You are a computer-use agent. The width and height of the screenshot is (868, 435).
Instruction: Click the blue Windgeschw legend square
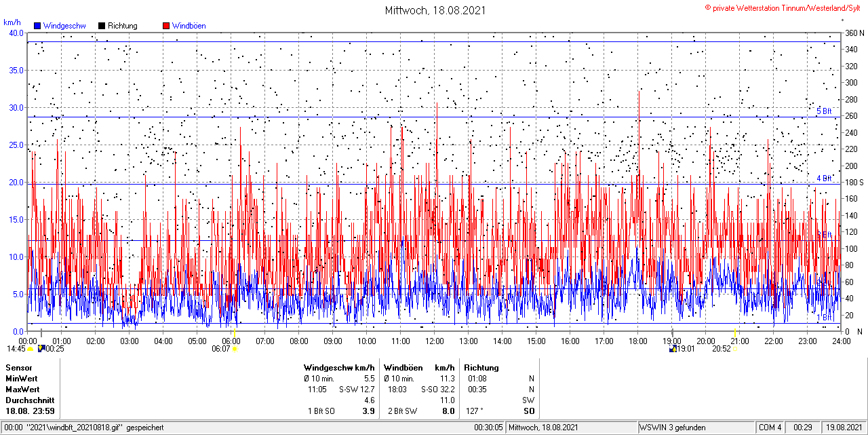click(x=37, y=26)
